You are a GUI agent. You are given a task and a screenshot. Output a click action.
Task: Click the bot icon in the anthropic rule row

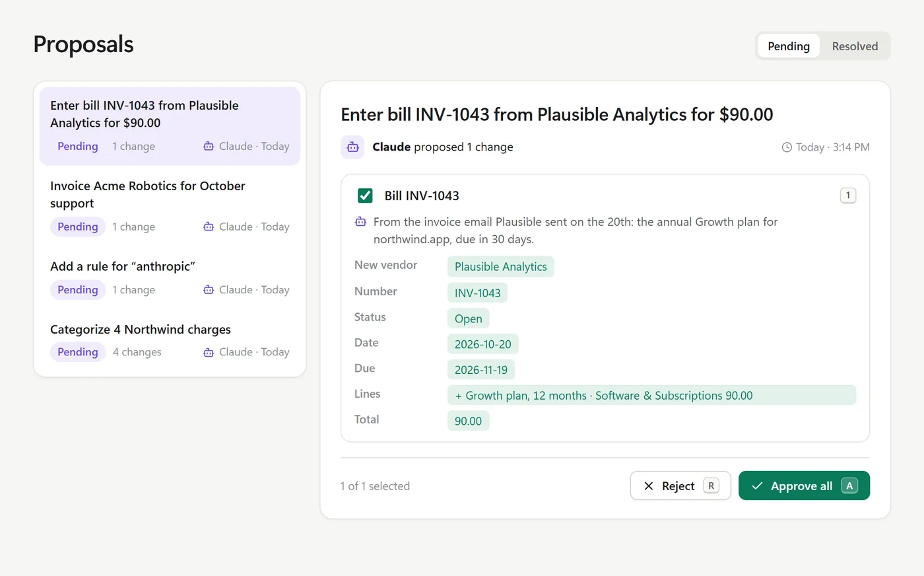tap(209, 289)
